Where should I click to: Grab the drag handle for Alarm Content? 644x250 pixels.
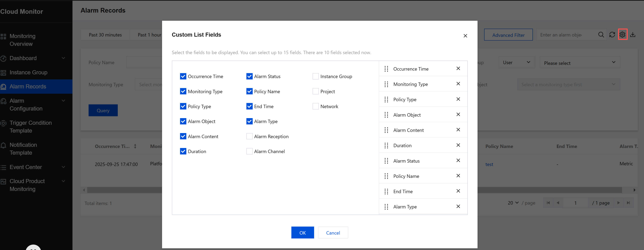[x=386, y=130]
